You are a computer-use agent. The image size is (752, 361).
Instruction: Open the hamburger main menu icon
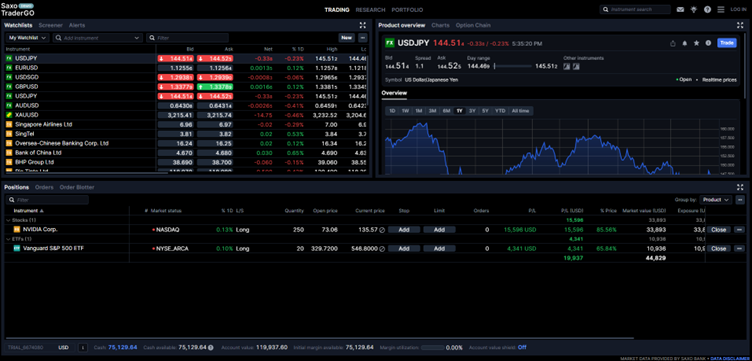coord(721,10)
